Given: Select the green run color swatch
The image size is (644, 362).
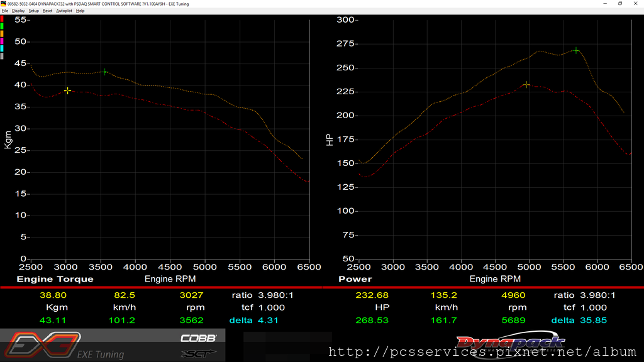Looking at the screenshot, I should (2, 26).
